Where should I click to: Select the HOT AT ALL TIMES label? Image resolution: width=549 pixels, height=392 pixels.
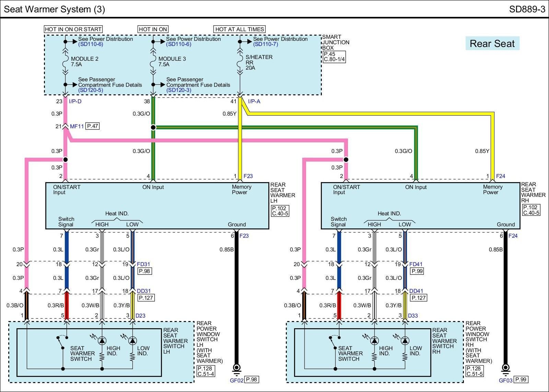coord(240,29)
